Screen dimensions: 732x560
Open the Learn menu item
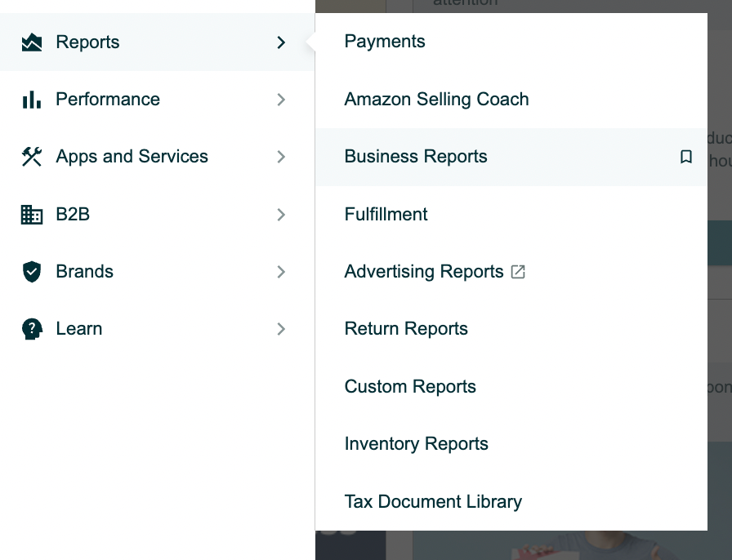coord(158,329)
